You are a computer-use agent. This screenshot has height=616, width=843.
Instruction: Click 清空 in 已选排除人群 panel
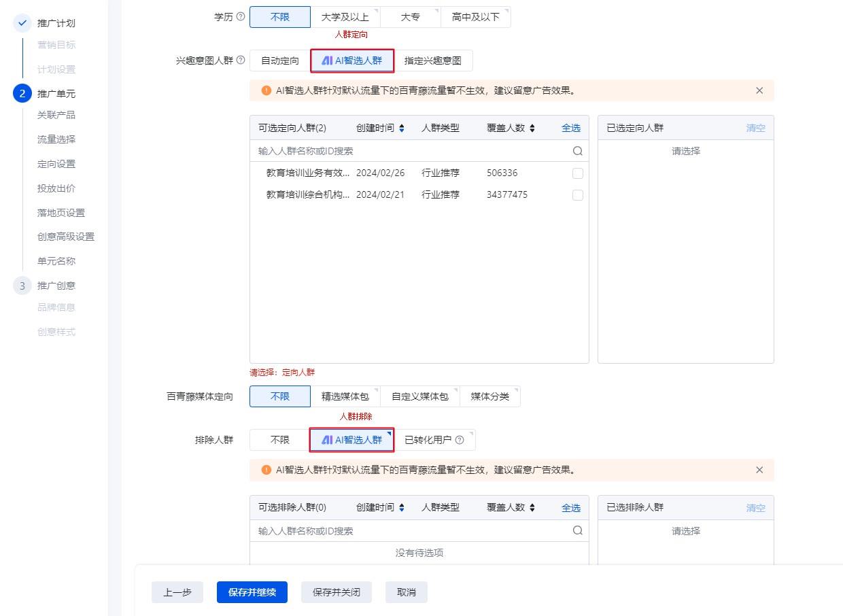tap(756, 508)
